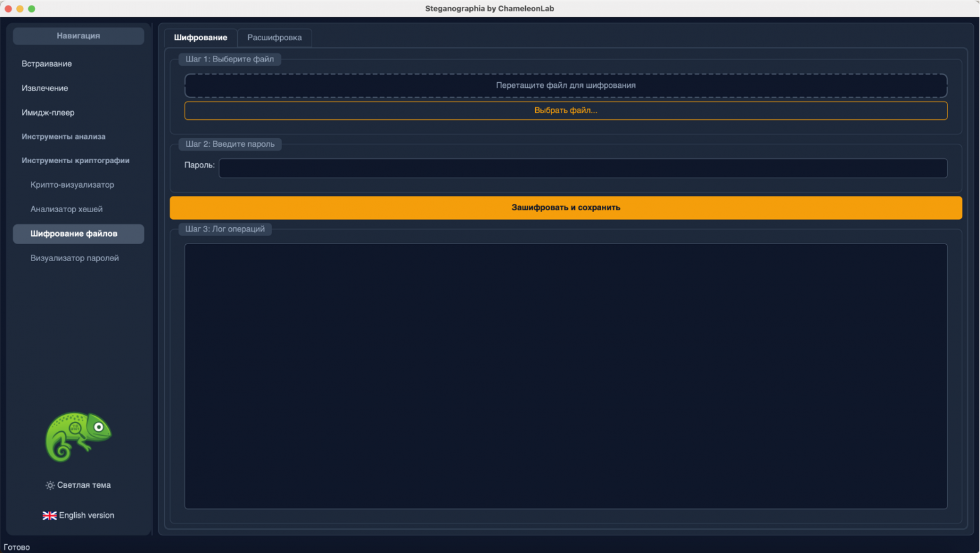Click inside the operations log area
Screen dimensions: 980x553
click(x=565, y=376)
